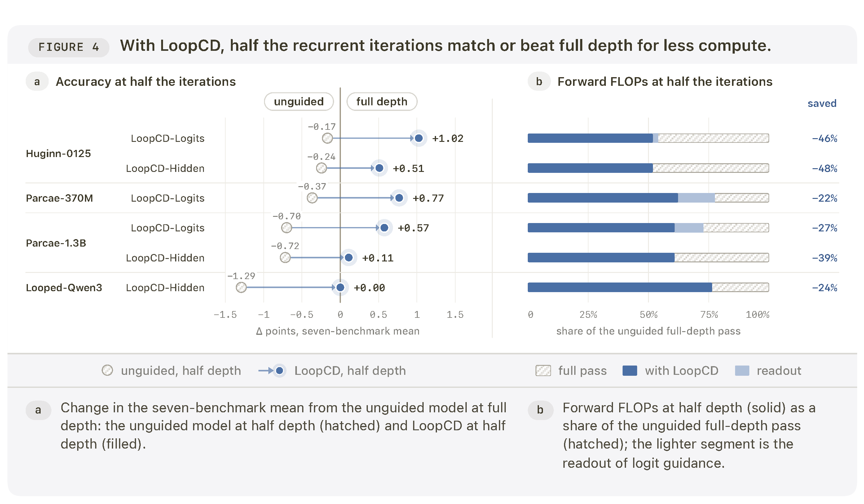Click the 'readout' light blue legend swatch
The image size is (864, 504).
point(742,370)
